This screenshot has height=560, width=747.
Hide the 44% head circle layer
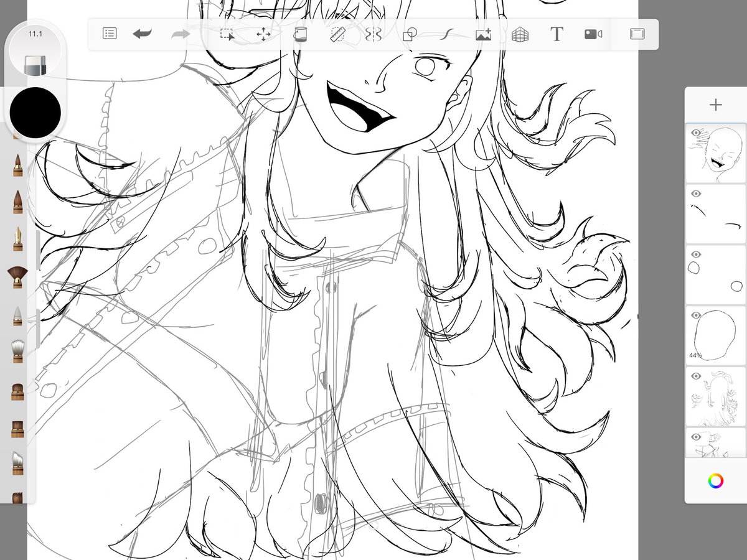[x=697, y=315]
